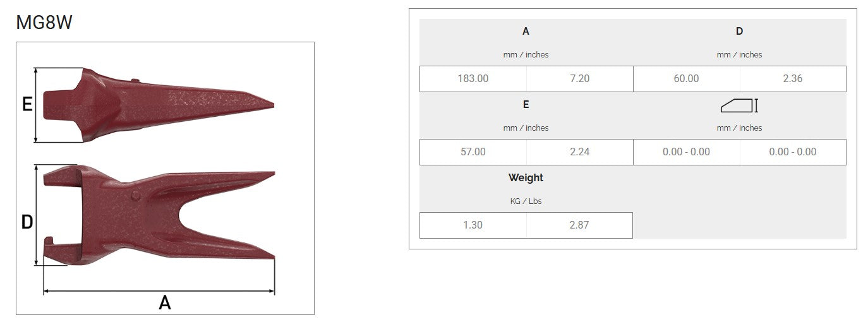Select the 183.00 mm value cell
This screenshot has width=868, height=322.
pyautogui.click(x=473, y=79)
